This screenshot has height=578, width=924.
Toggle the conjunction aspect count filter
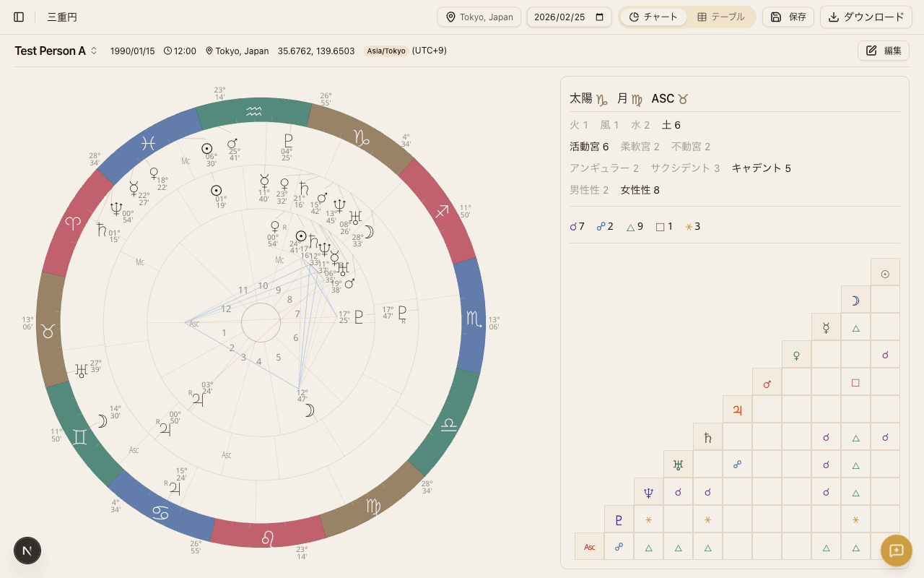coord(577,226)
